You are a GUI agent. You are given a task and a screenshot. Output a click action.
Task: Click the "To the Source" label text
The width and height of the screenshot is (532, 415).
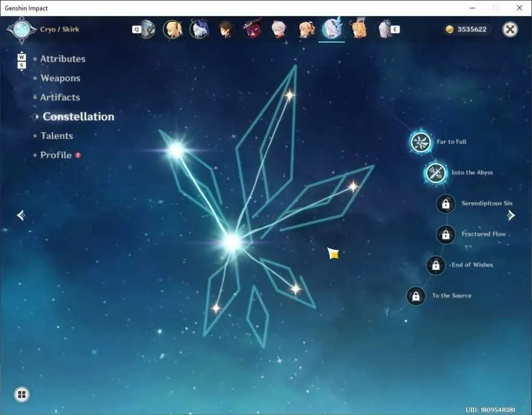[452, 296]
